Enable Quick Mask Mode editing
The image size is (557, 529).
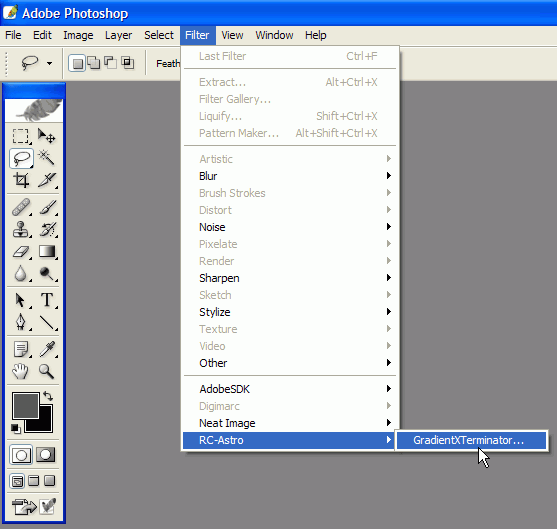(46, 455)
